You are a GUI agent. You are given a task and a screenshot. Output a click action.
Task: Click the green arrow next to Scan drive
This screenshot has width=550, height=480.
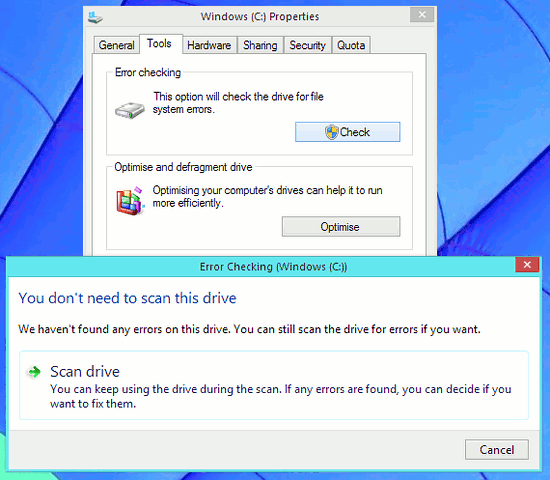click(x=34, y=372)
